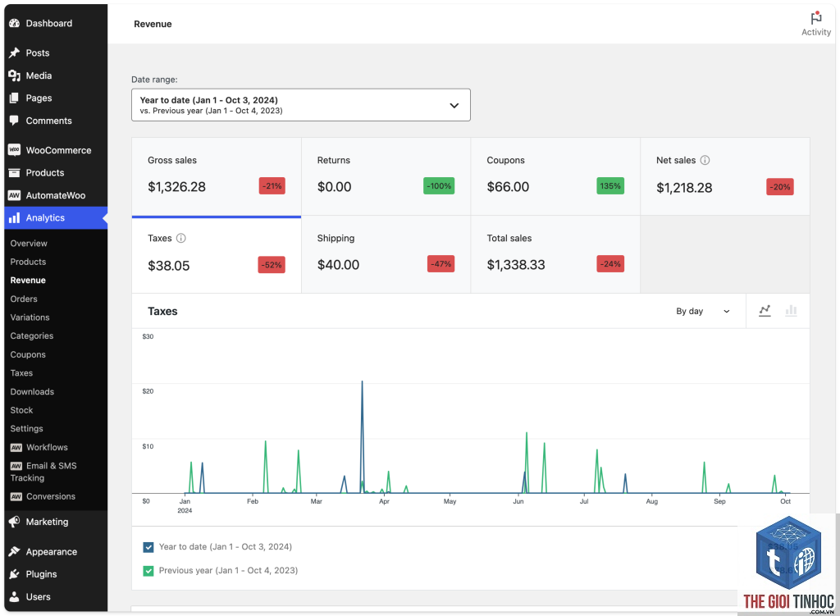
Task: Open Stock analytics report
Action: click(x=21, y=410)
